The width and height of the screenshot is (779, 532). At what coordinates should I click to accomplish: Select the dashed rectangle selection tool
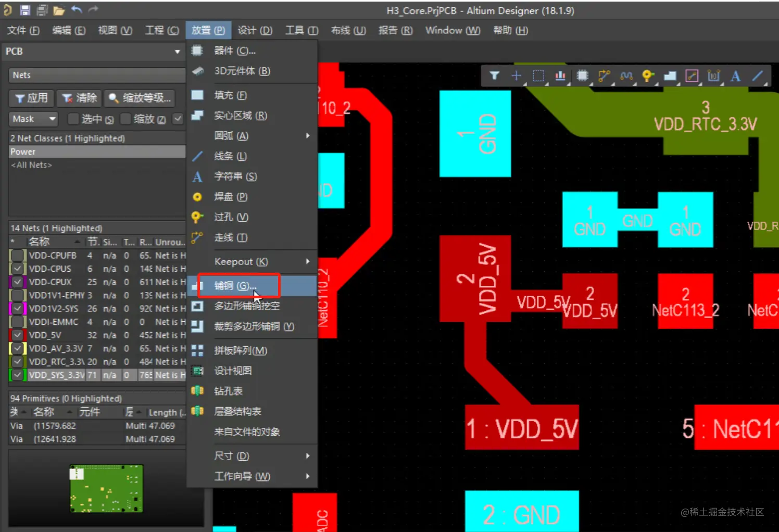click(538, 76)
